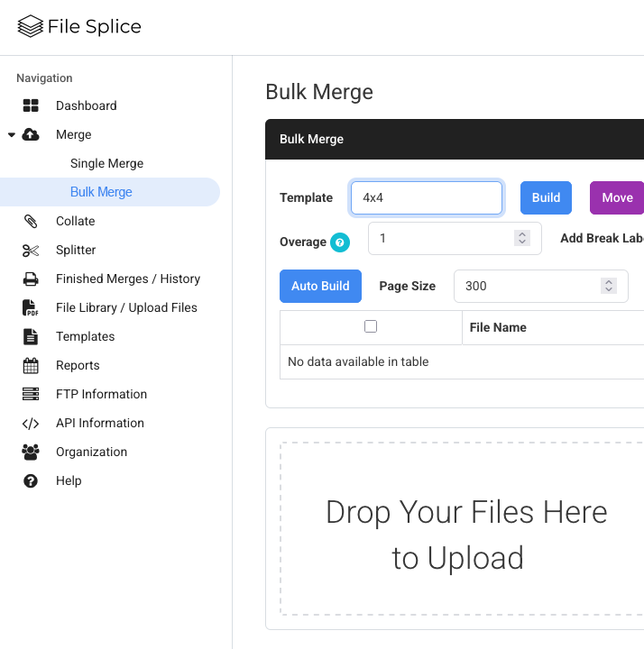644x649 pixels.
Task: Adjust the Overage value stepper arrows
Action: coord(521,238)
